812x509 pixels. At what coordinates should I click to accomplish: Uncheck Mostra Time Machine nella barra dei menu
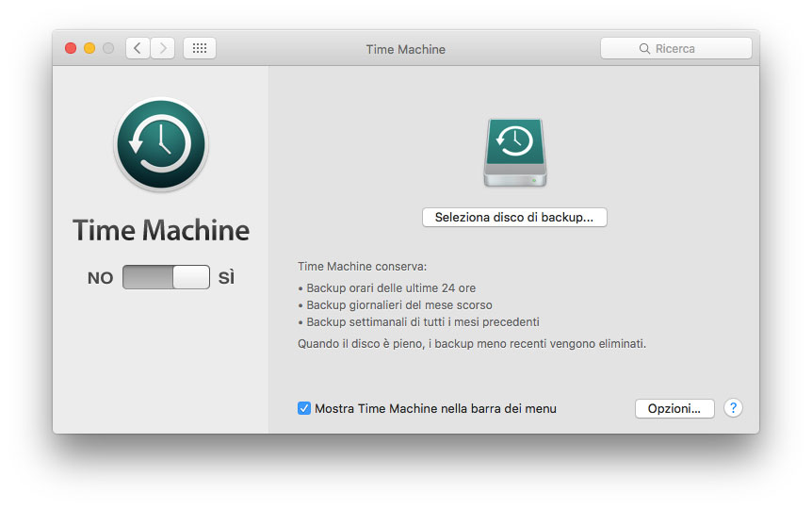[304, 408]
